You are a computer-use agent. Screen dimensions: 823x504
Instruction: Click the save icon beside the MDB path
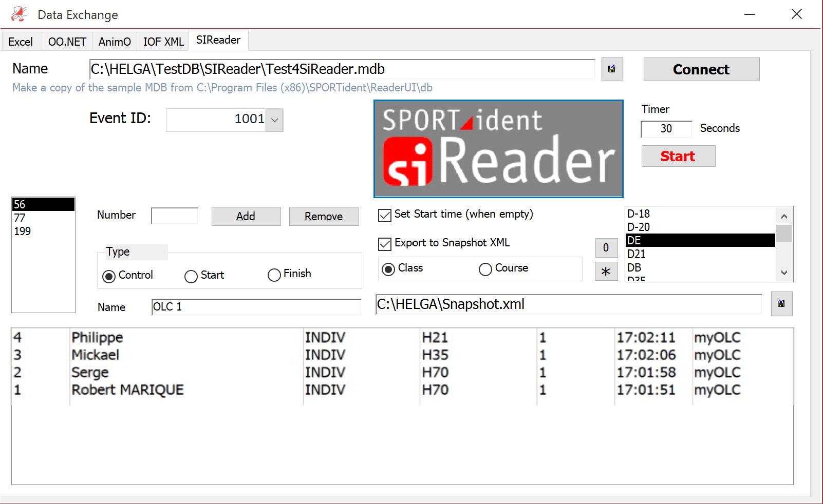click(612, 69)
